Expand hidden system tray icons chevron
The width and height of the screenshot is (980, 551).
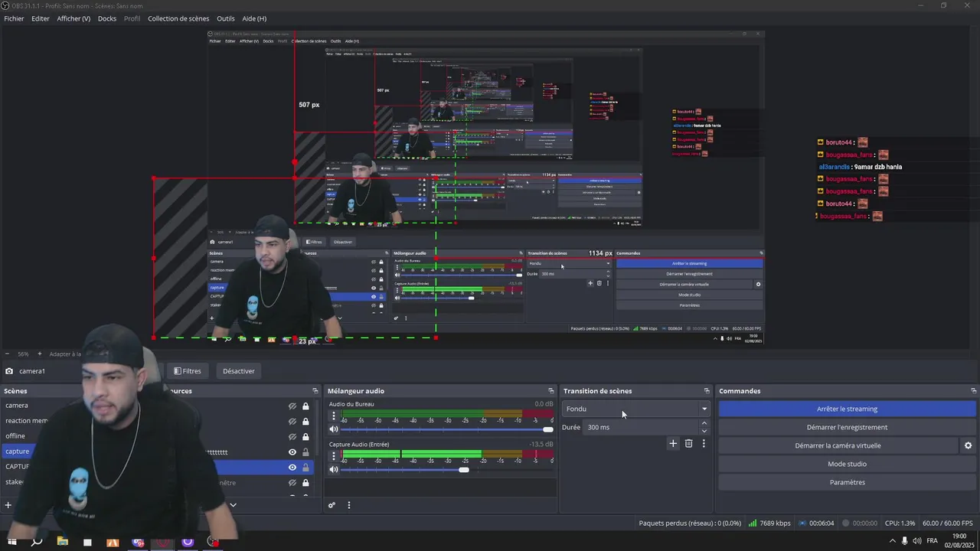893,540
